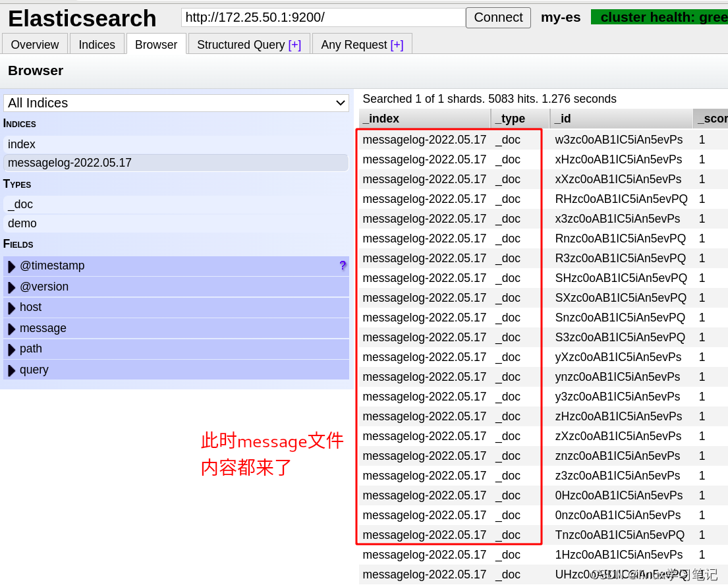Click the Elasticsearch title heading
This screenshot has height=587, width=728.
coord(82,18)
